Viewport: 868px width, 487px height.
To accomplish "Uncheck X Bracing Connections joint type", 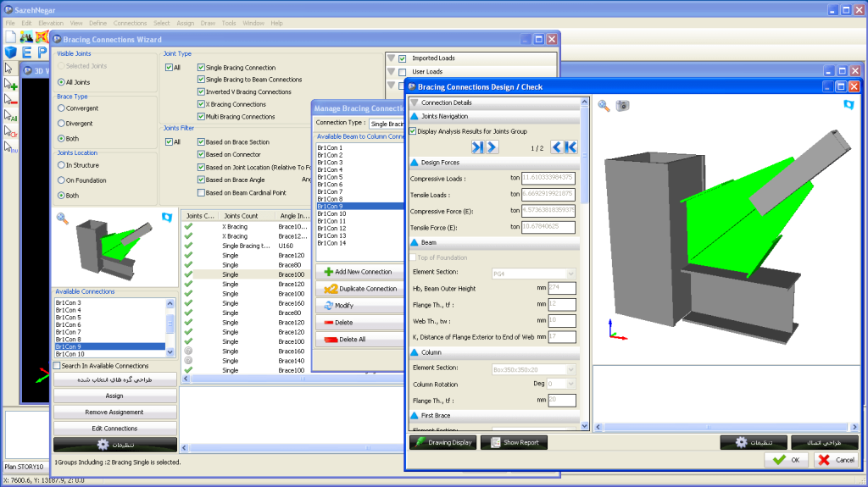I will (x=201, y=104).
